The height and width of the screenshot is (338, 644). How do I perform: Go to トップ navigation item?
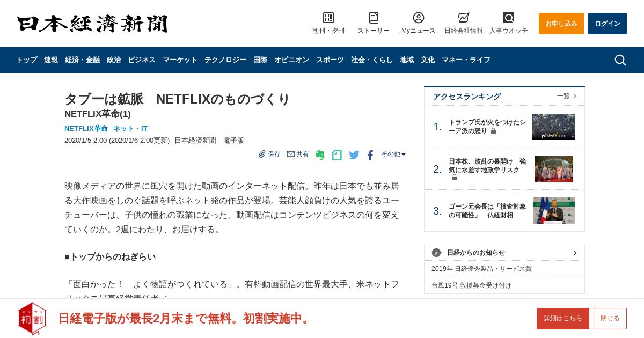27,60
